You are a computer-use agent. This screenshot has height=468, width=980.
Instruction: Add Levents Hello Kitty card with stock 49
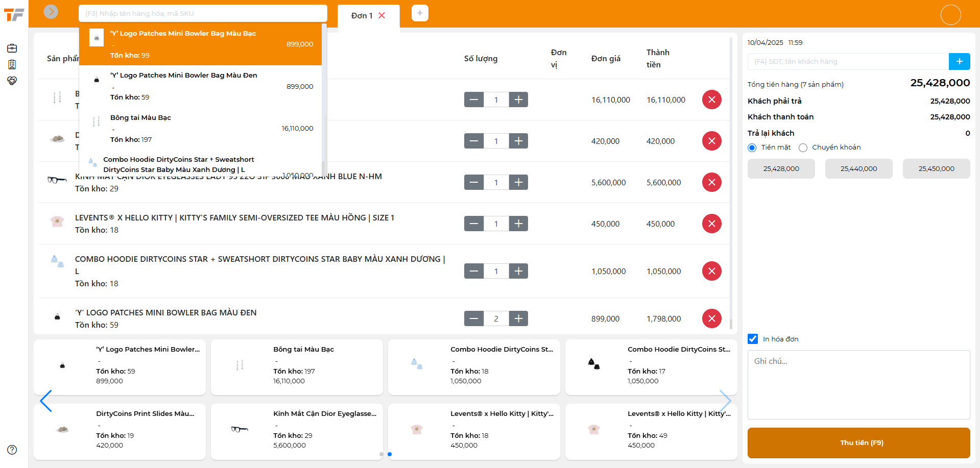[651, 432]
